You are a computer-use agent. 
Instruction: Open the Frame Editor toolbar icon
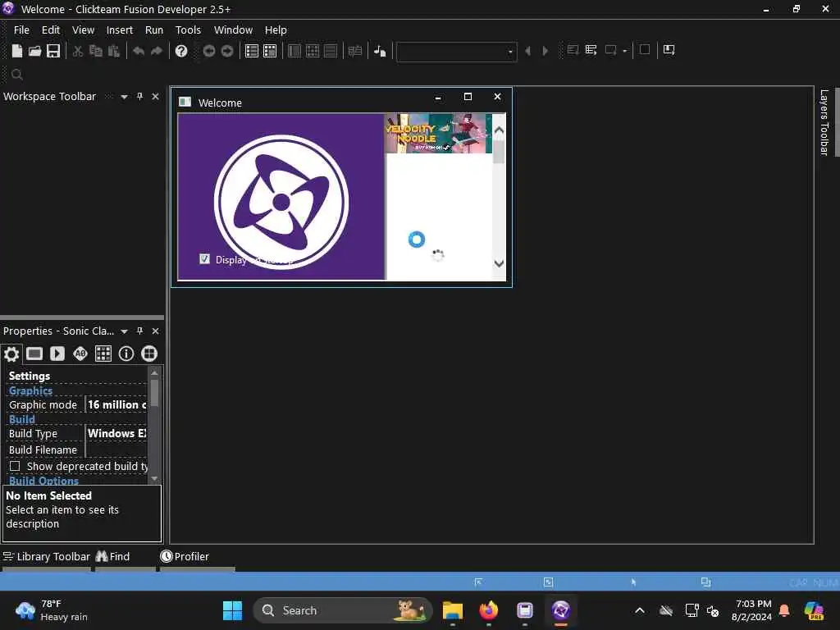click(270, 51)
